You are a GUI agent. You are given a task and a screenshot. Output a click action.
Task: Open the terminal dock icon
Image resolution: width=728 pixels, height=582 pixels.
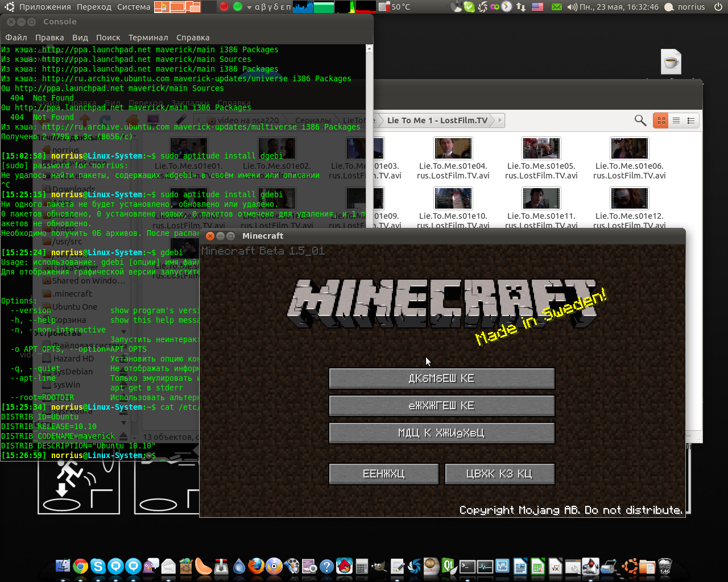[x=468, y=567]
